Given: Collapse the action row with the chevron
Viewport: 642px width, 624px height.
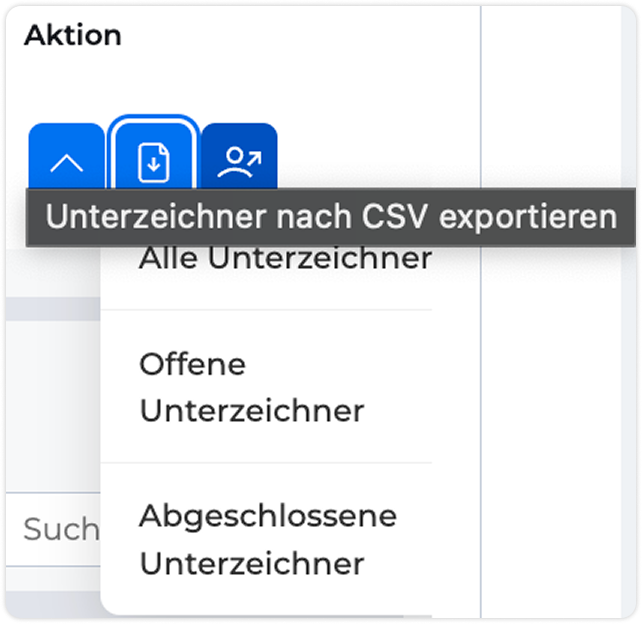Looking at the screenshot, I should tap(66, 161).
